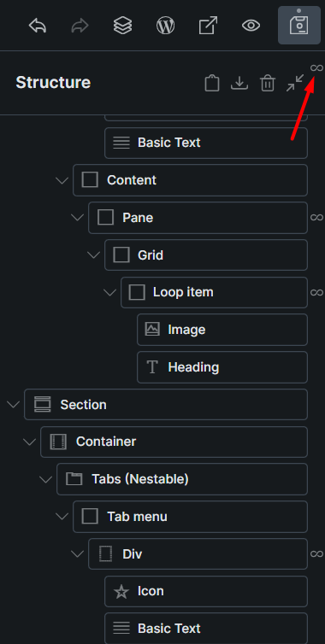Select the Heading element in the tree

tap(222, 367)
